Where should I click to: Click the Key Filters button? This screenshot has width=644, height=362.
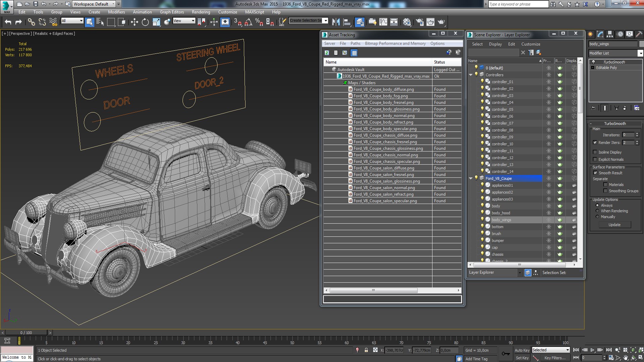click(x=555, y=358)
